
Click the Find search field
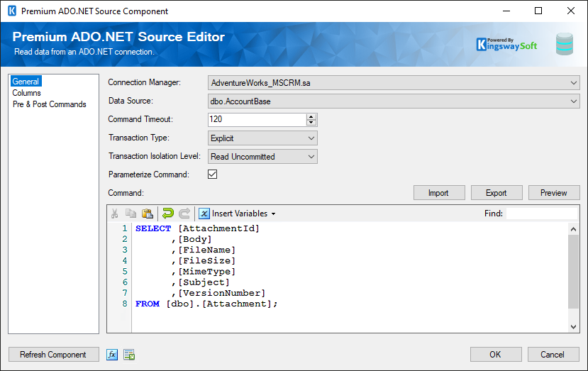pyautogui.click(x=541, y=214)
